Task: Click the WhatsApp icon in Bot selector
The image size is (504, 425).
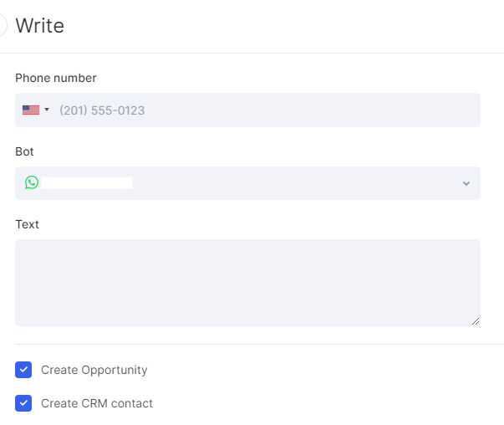Action: [32, 182]
